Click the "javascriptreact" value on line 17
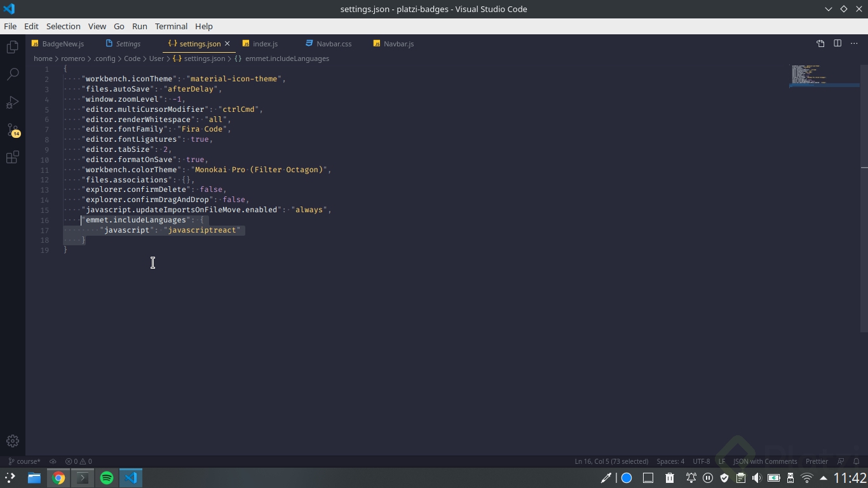 point(203,230)
